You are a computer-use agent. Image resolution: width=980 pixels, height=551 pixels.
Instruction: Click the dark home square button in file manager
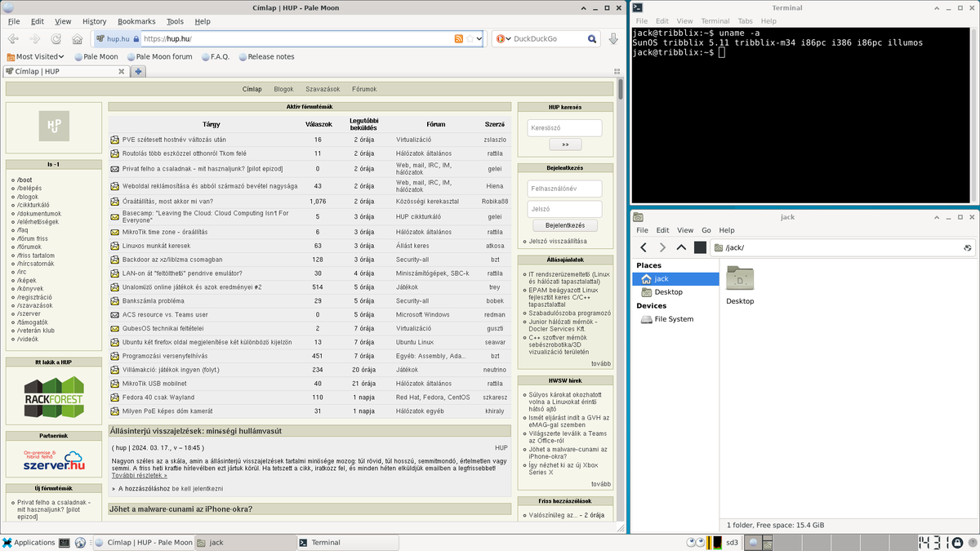[700, 247]
